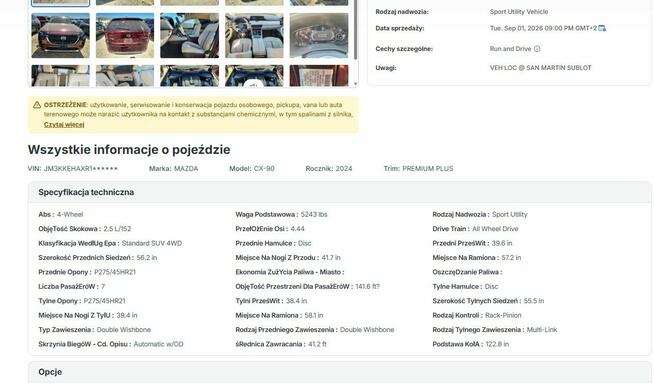Select front legroom 41.7 in
Screen dimensions: 654x384
331,258
